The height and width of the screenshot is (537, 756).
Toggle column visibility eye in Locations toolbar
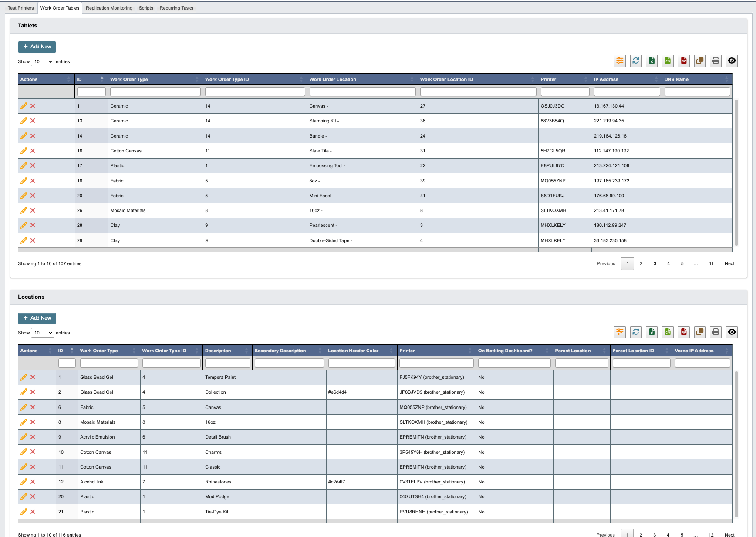(732, 332)
